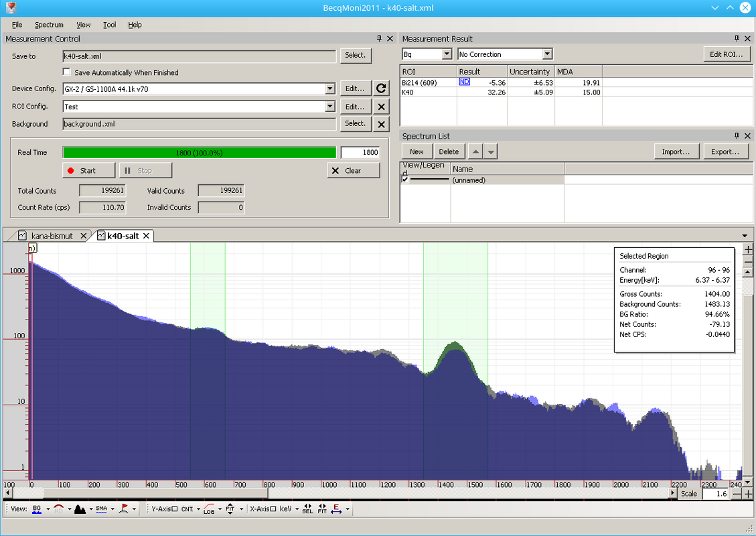Close the Measurement Result panel
Viewport: 756px width, 536px height.
pos(748,39)
